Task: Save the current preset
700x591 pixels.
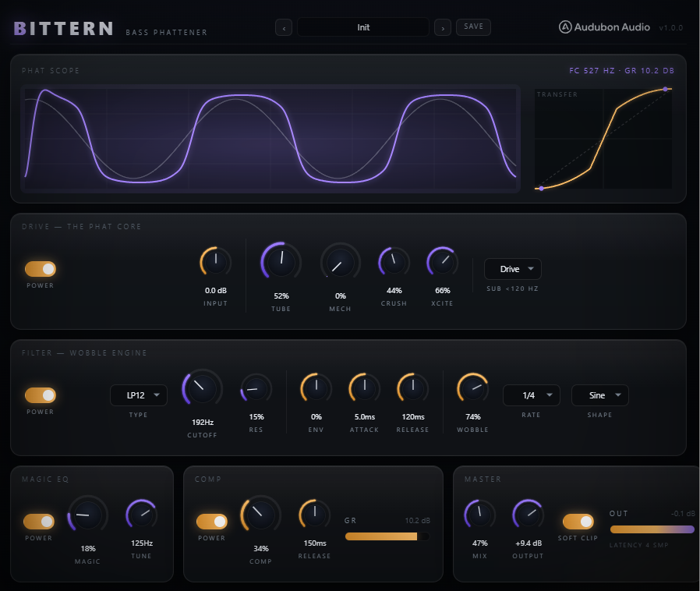Action: 473,27
